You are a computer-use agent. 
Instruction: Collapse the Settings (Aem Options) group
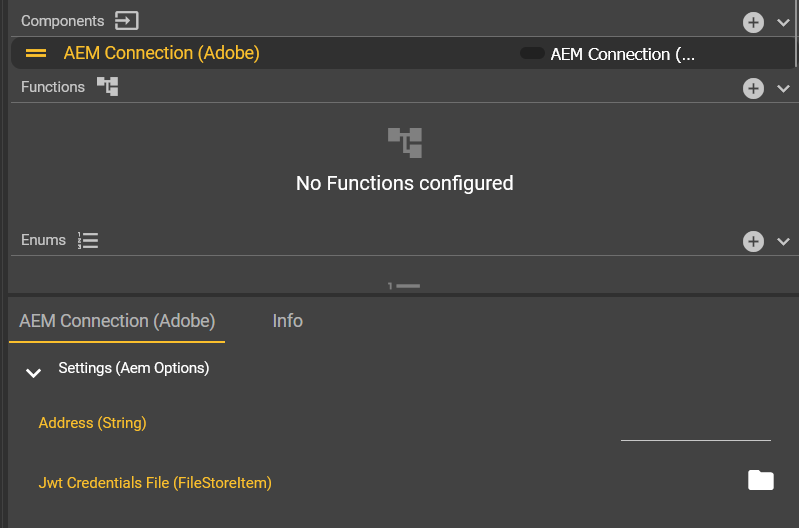(x=34, y=372)
